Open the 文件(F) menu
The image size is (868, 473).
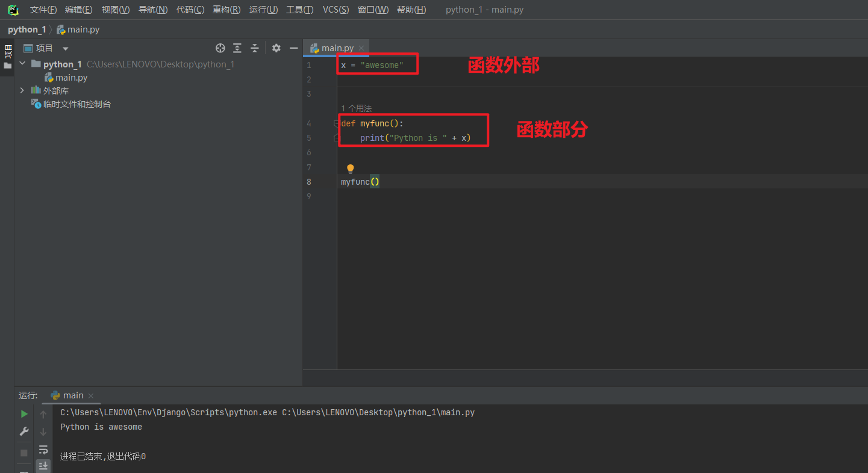(43, 10)
